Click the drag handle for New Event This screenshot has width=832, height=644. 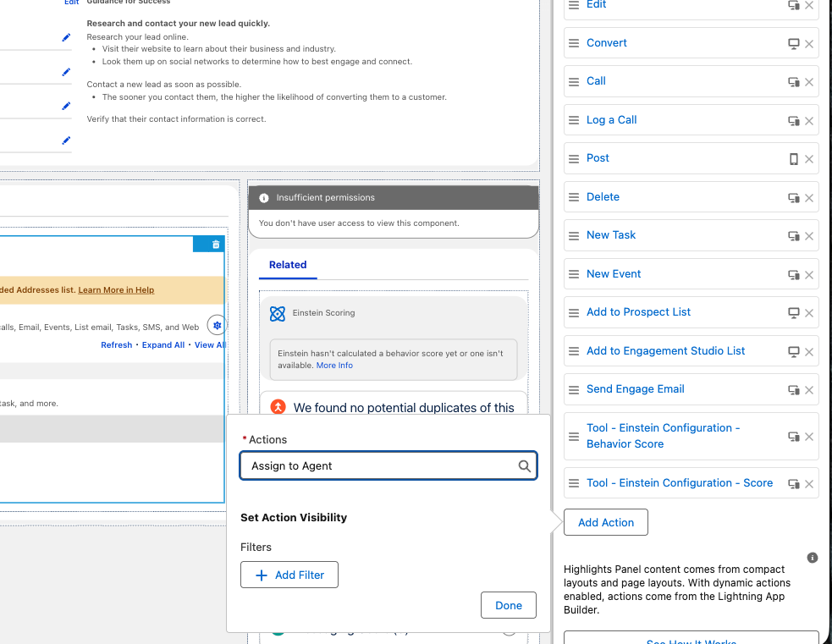click(574, 274)
